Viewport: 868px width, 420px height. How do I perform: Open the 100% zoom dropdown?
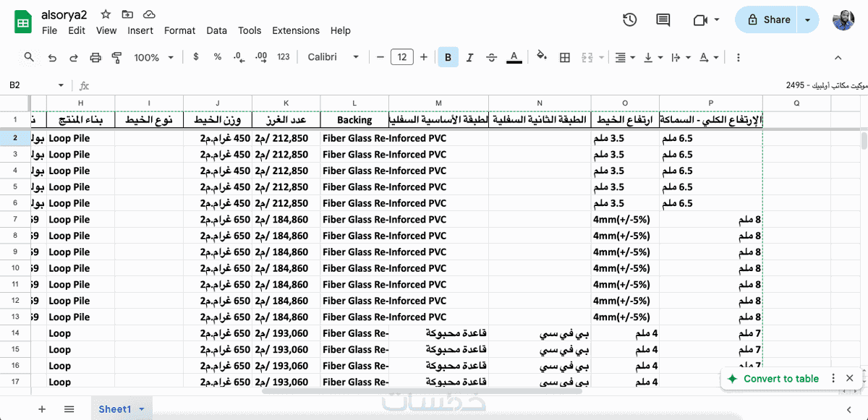(x=154, y=58)
